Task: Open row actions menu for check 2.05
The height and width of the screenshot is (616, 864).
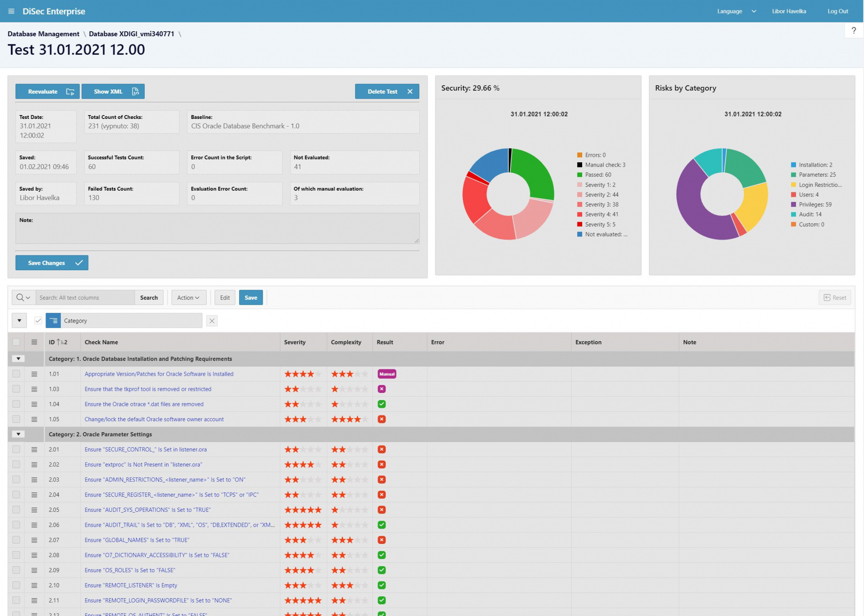Action: (34, 510)
